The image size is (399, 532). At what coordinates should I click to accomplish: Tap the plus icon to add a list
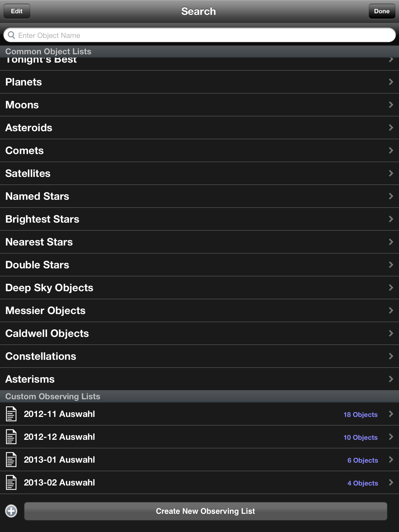11,511
